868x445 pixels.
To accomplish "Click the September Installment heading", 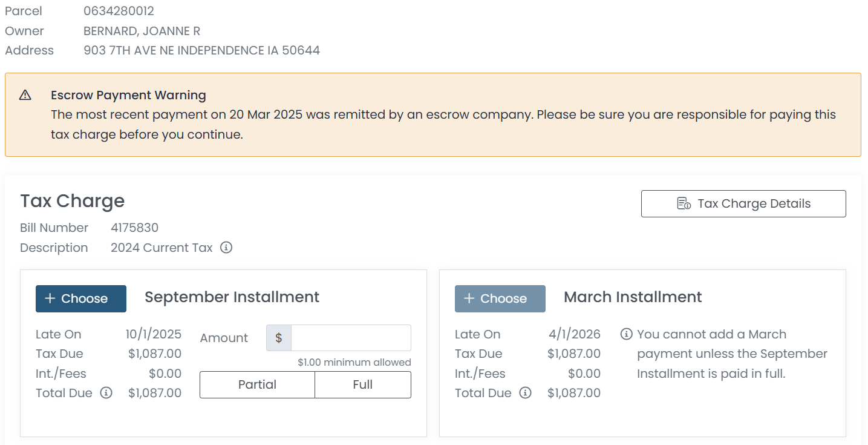I will 232,297.
